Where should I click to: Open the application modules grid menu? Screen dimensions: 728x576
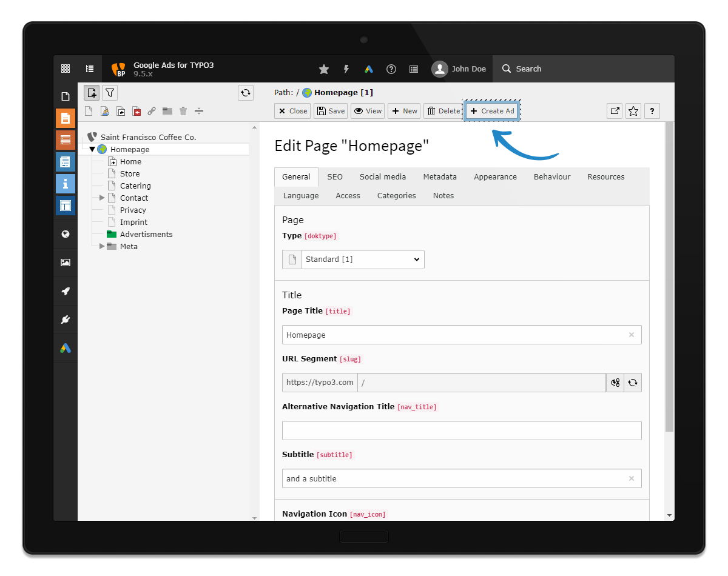click(66, 69)
